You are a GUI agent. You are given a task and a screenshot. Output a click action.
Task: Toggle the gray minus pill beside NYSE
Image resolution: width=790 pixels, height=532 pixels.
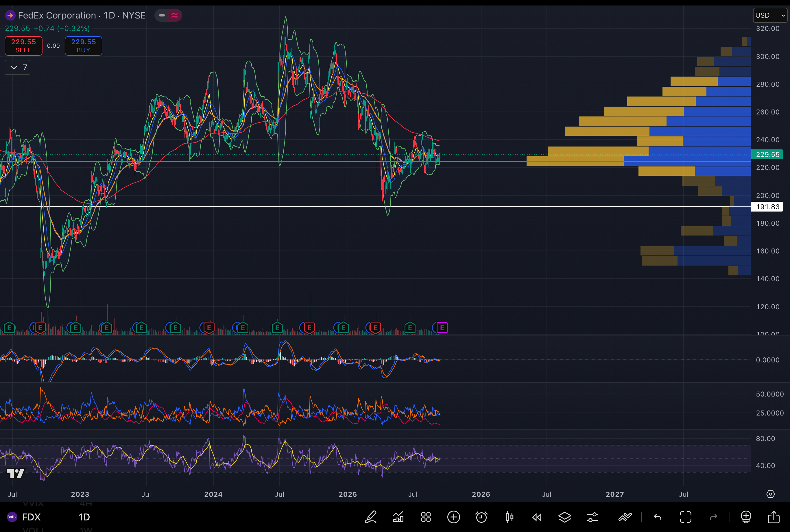[162, 15]
